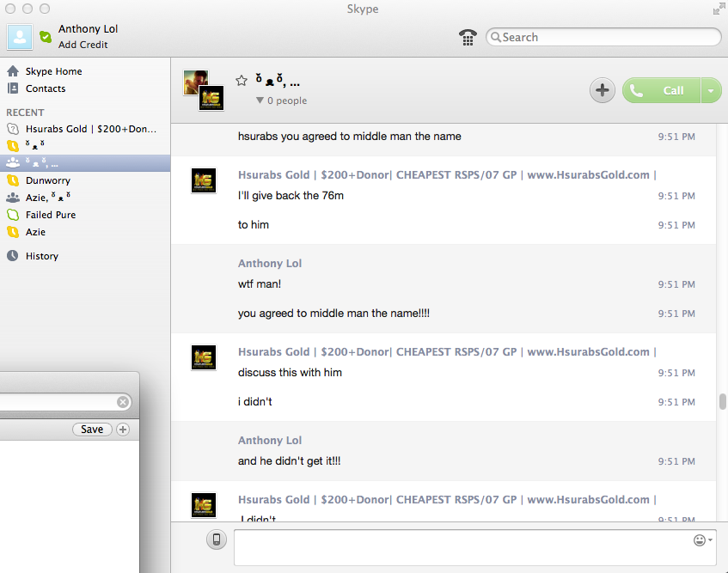
Task: Click the Hsurabs sender name above "I'll give back the 76m"
Action: pos(447,175)
